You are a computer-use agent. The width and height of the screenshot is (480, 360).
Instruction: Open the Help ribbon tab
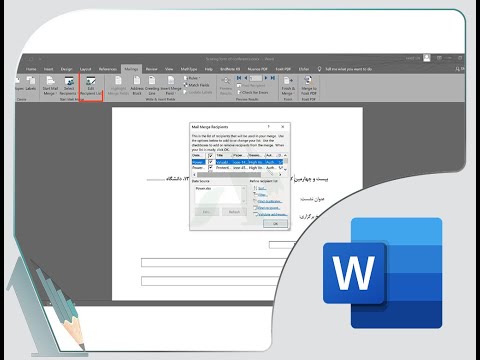point(209,69)
